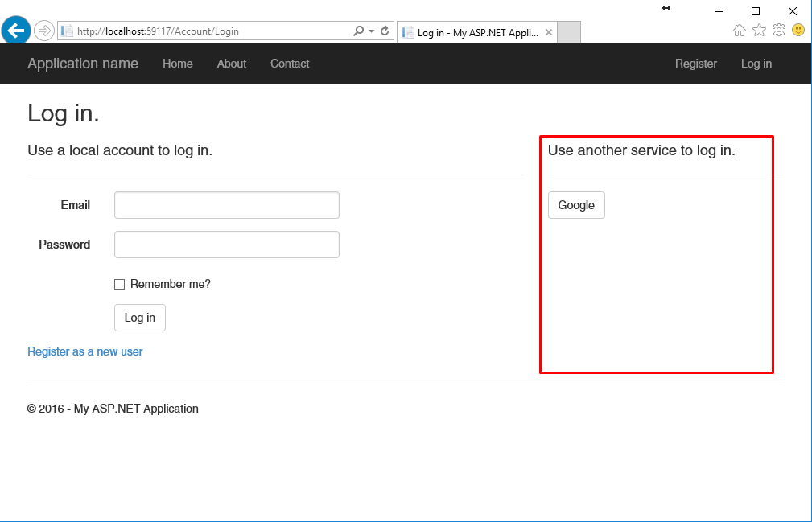Image resolution: width=812 pixels, height=522 pixels.
Task: Click the magnifier search icon in address bar
Action: 359,31
